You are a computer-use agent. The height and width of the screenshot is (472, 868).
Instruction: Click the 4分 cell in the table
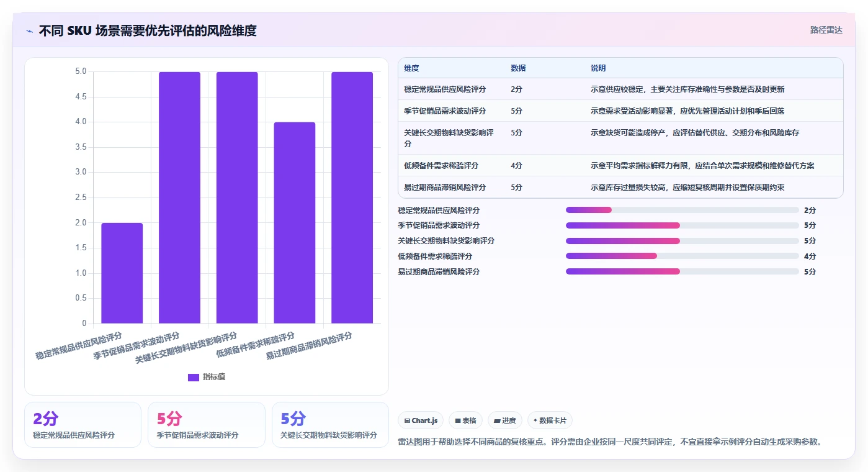pos(516,166)
